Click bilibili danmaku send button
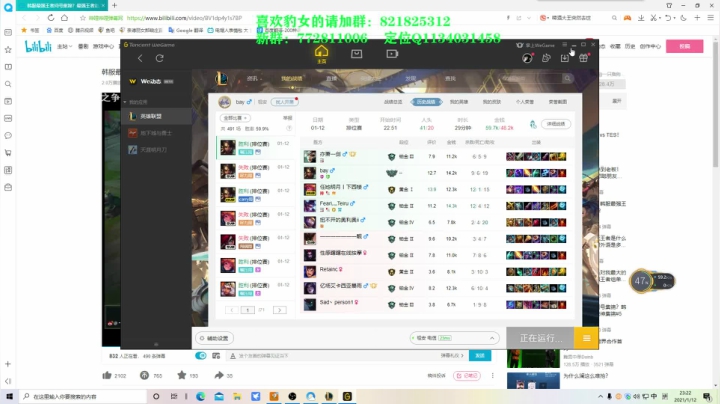The width and height of the screenshot is (720, 404). tap(480, 356)
